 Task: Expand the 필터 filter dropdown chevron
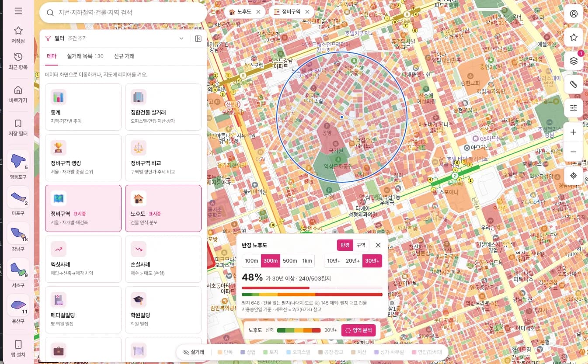click(x=181, y=38)
